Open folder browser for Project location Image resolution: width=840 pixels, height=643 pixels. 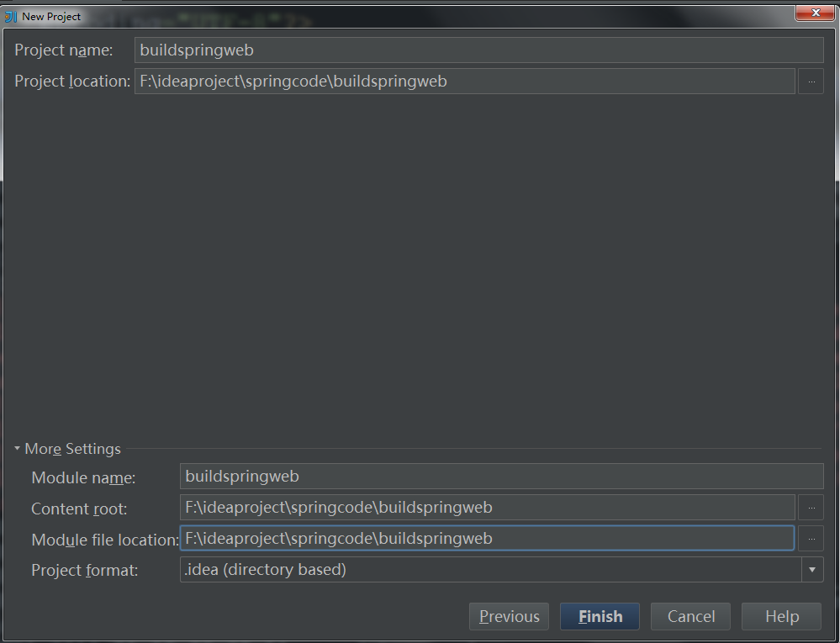(x=810, y=81)
